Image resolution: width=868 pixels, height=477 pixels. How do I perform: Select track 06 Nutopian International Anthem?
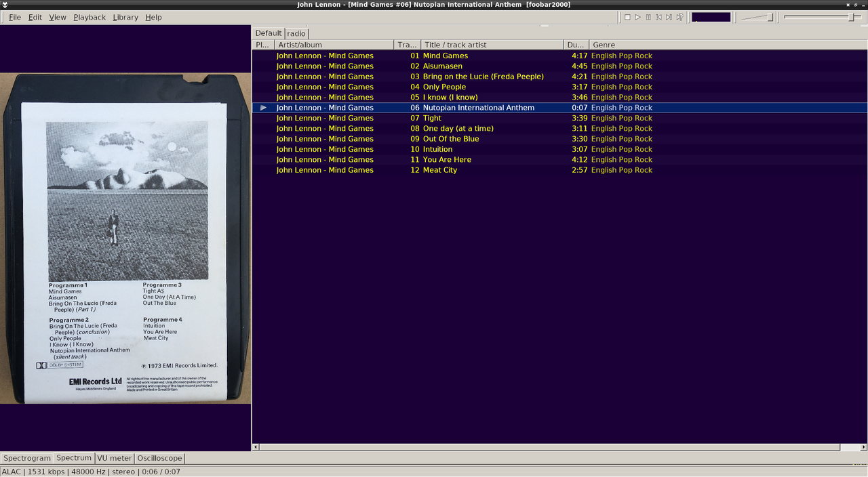[x=559, y=108]
